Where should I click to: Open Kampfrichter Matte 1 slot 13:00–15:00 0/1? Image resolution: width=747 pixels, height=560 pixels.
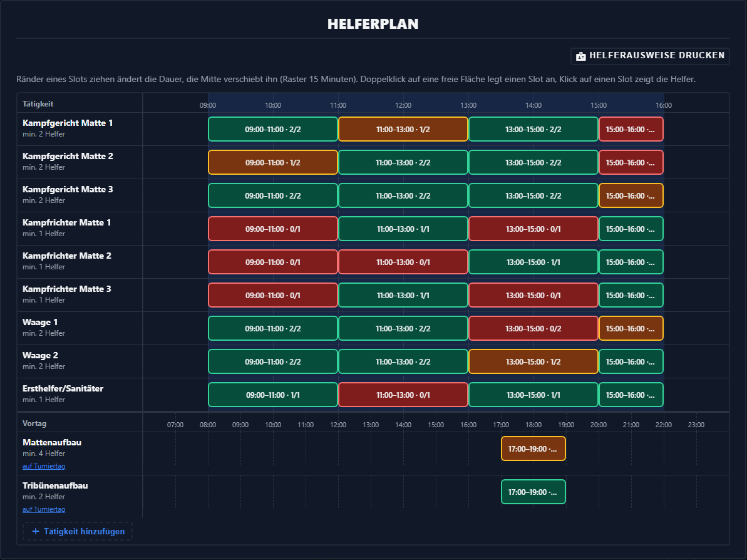click(x=533, y=229)
